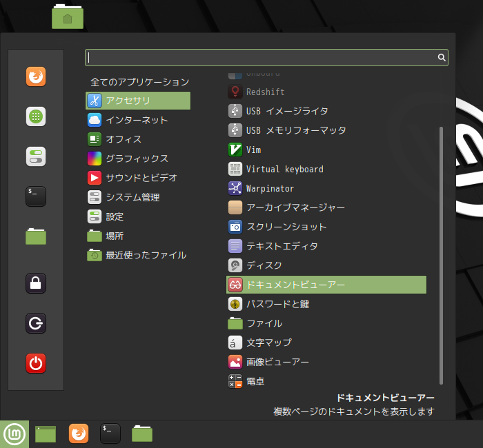The width and height of the screenshot is (483, 448).
Task: Select the アクセサリ category
Action: tap(138, 101)
